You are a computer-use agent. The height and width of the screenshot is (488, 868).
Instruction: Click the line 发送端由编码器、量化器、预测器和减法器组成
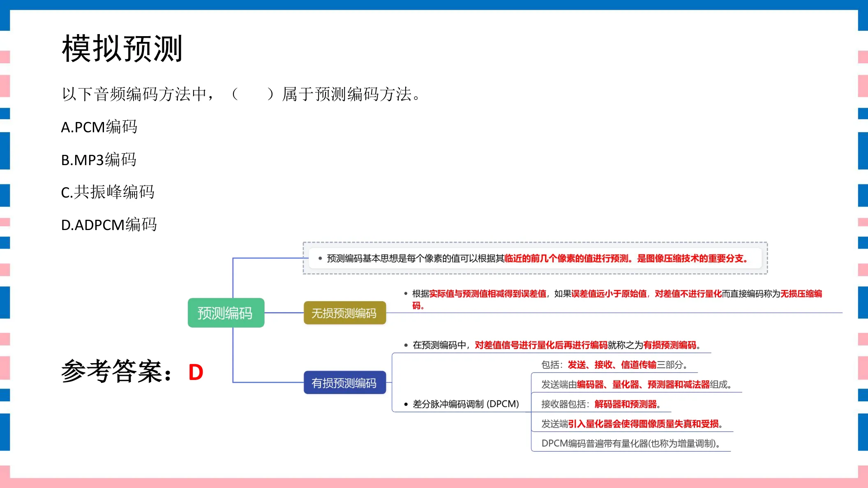coord(637,384)
